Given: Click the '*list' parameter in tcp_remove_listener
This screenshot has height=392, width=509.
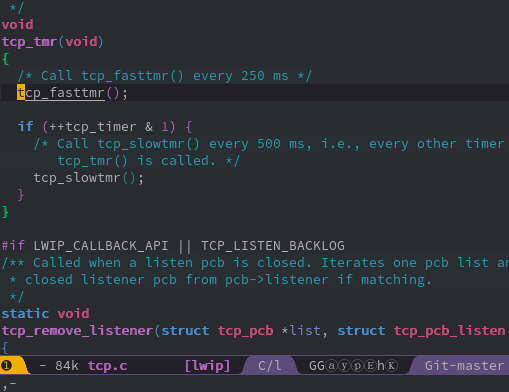Looking at the screenshot, I should 301,331.
